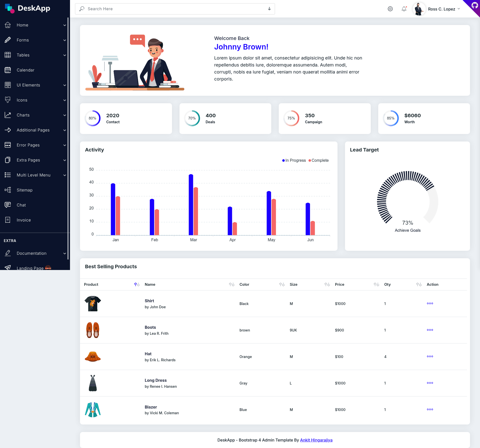Screen dimensions: 480x448
Task: Click the DeskApp logo
Action: 27,8
